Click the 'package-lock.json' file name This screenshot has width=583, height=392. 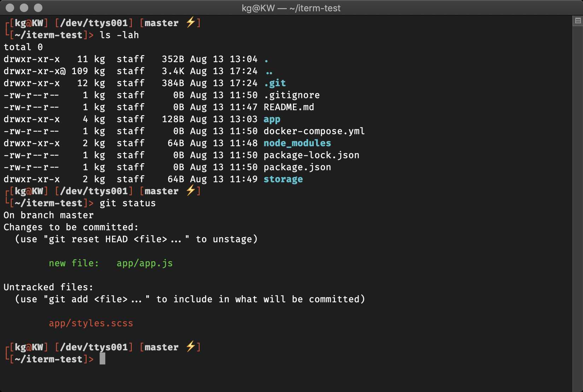click(312, 155)
